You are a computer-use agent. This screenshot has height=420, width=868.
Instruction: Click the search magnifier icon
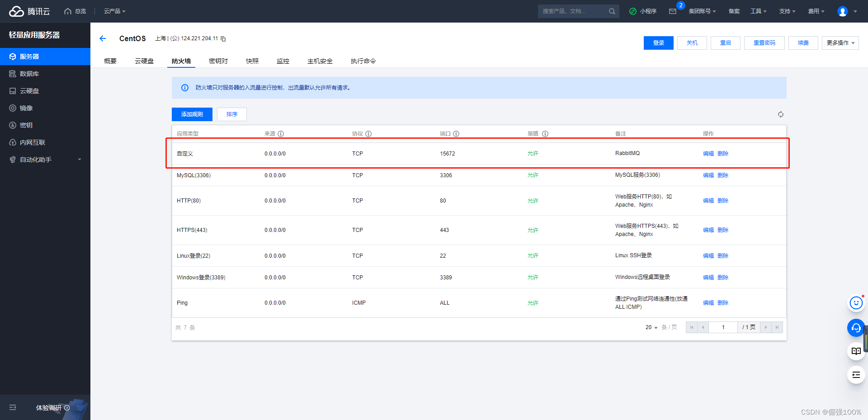[x=612, y=11]
